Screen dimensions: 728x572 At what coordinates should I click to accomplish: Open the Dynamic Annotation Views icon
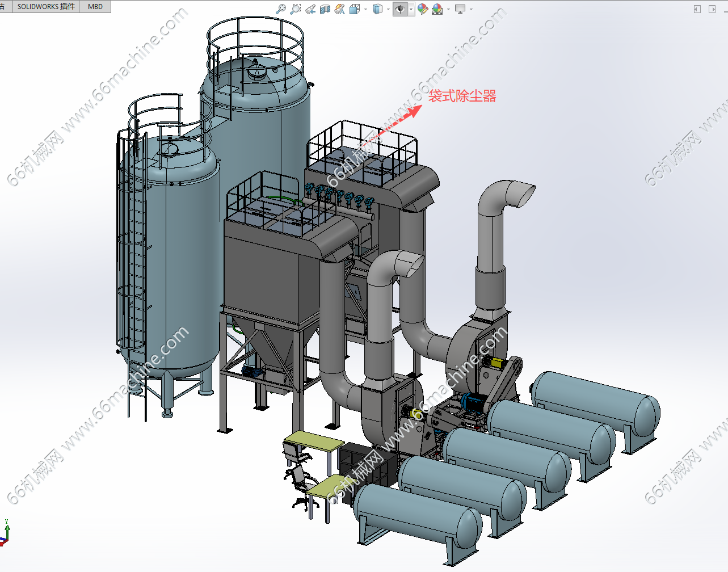340,9
